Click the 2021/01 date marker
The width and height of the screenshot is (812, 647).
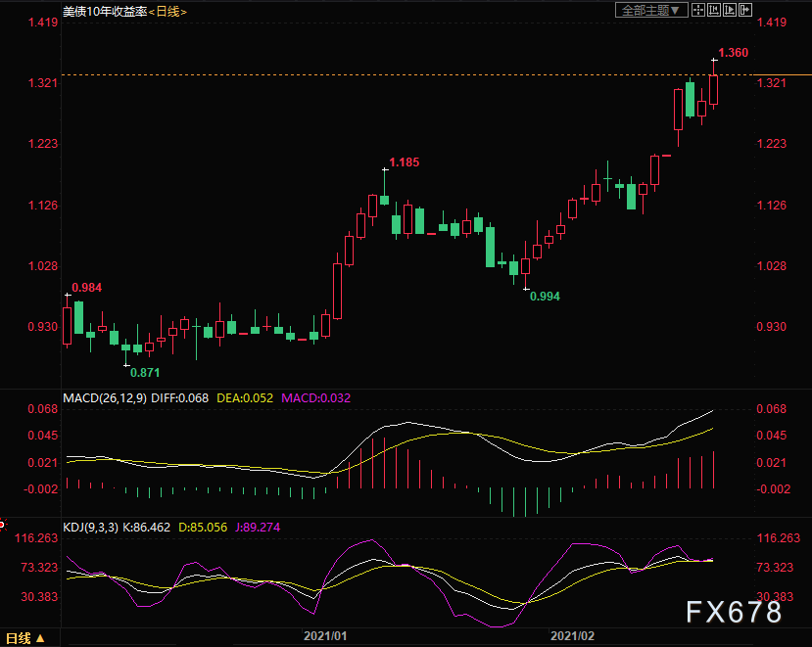click(324, 636)
